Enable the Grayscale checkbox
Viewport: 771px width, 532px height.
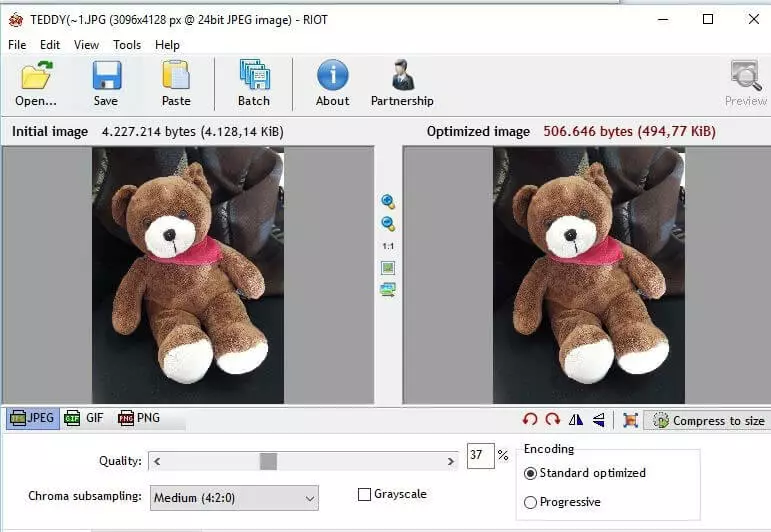[364, 495]
